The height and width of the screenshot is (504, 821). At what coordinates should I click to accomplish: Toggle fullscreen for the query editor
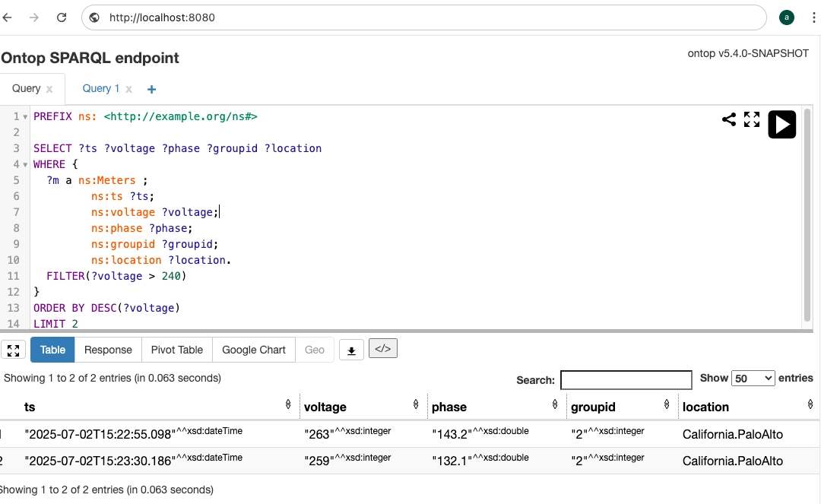(752, 119)
